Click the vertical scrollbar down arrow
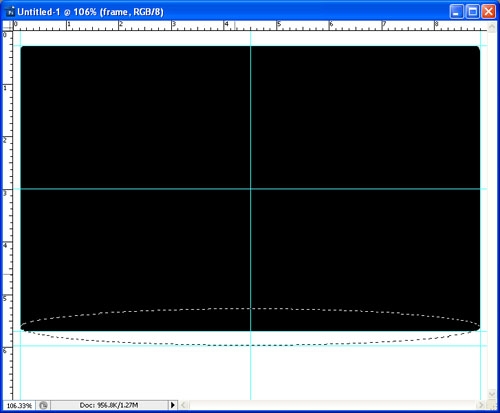The width and height of the screenshot is (500, 413). point(492,394)
